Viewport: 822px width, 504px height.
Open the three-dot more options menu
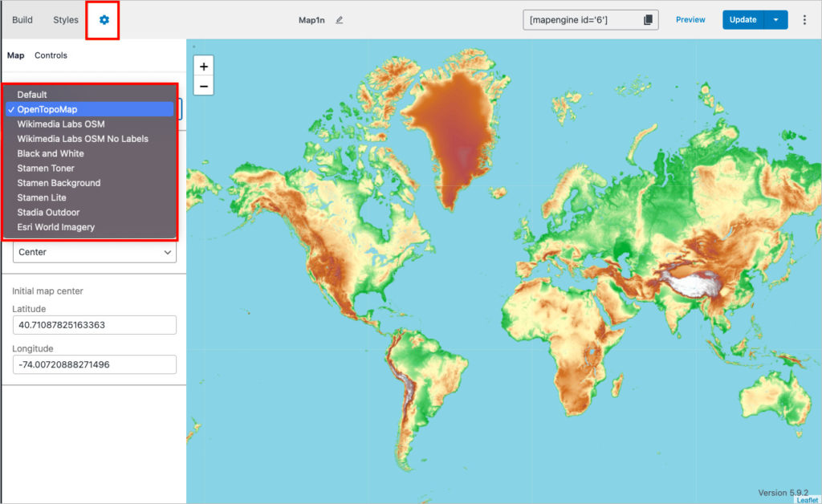(x=804, y=20)
